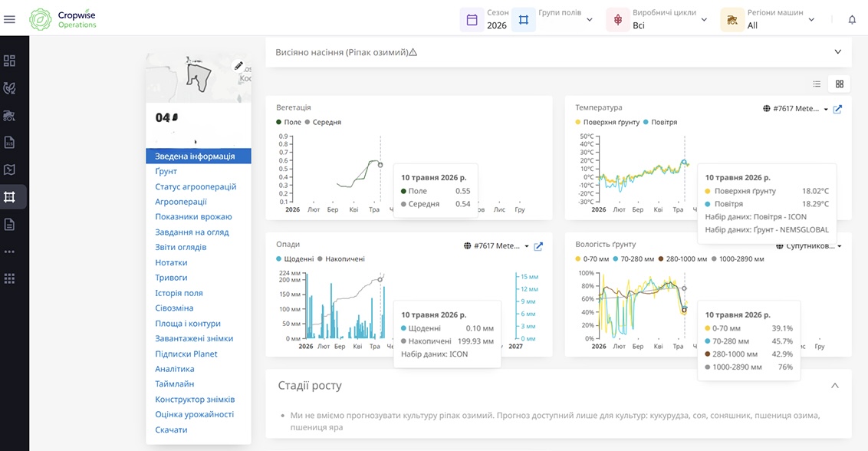Screen dimensions: 868x451
Task: Open notifications bell
Action: [852, 19]
